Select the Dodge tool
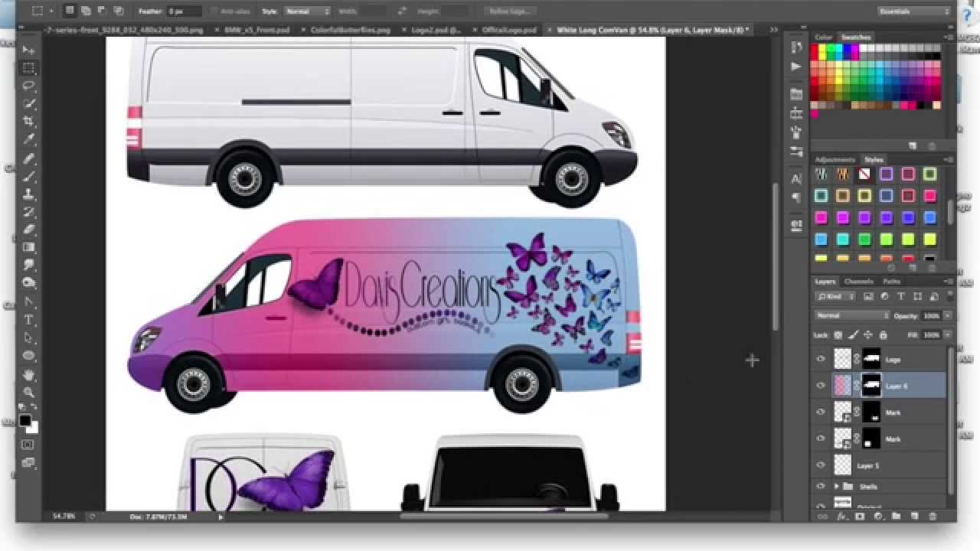 click(29, 283)
